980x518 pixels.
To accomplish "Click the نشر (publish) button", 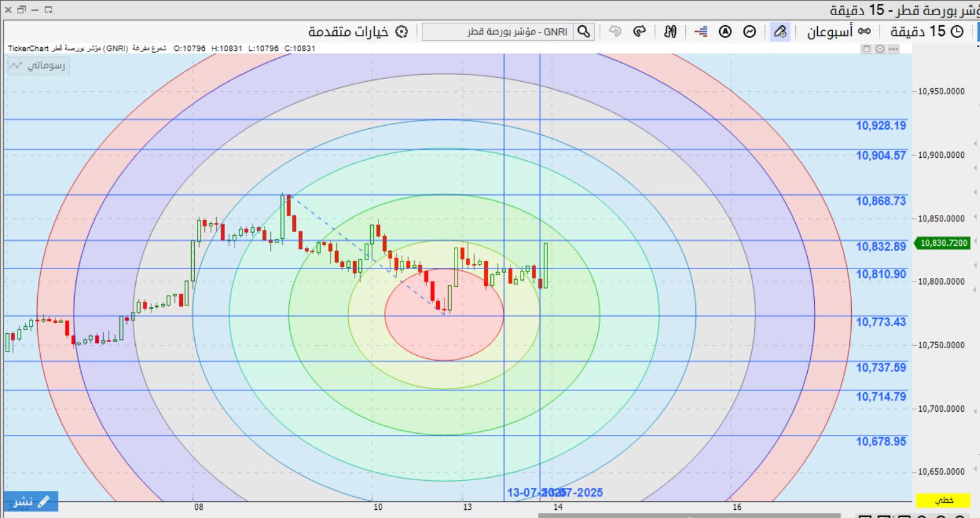I will [31, 501].
